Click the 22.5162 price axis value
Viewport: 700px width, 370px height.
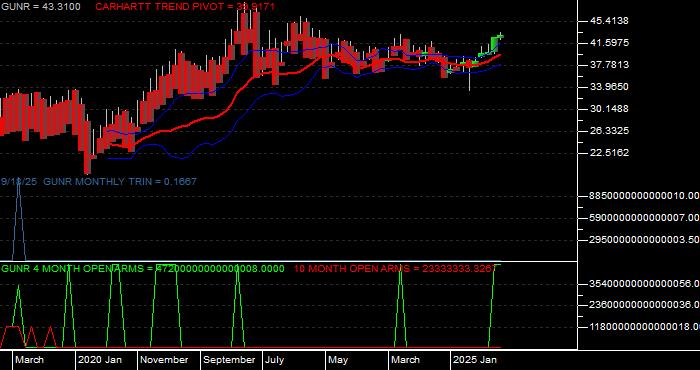[609, 153]
